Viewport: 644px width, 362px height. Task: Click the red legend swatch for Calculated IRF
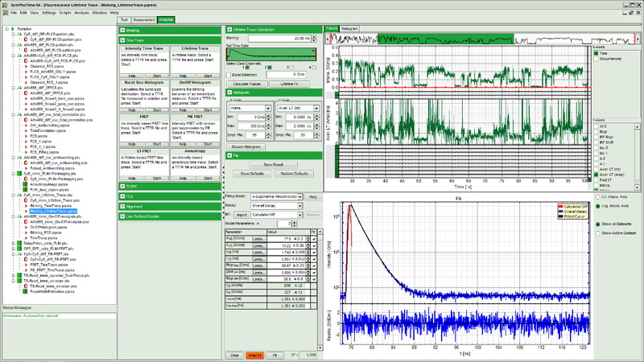tap(560, 207)
